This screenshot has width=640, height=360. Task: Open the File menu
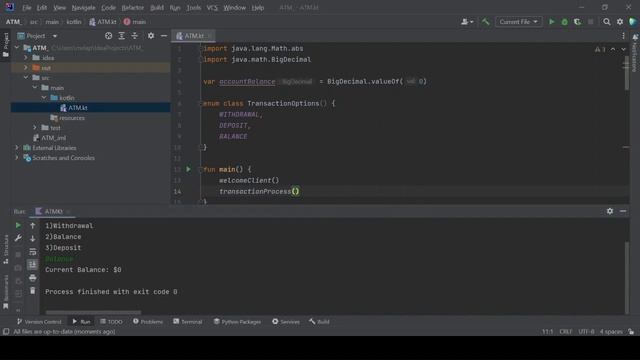[x=27, y=8]
